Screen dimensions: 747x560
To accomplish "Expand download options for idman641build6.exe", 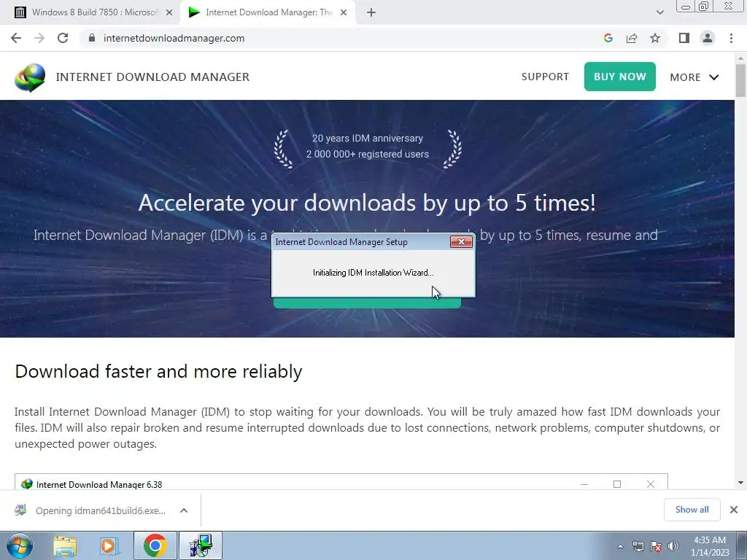I will (184, 510).
